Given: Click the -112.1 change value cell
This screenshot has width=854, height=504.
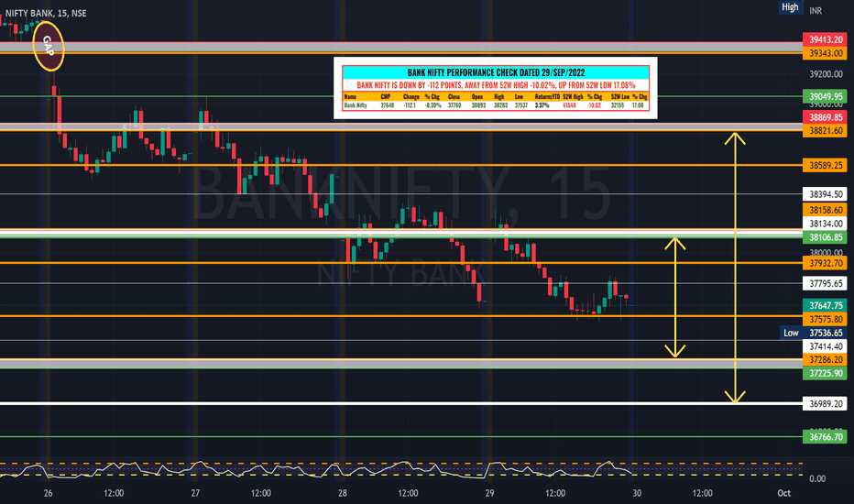Looking at the screenshot, I should [x=410, y=105].
